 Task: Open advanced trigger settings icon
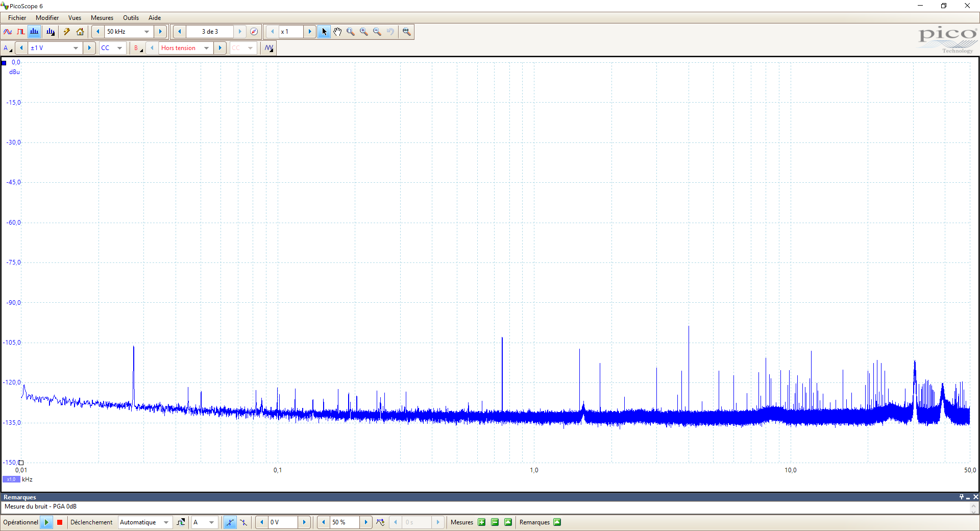tap(181, 522)
